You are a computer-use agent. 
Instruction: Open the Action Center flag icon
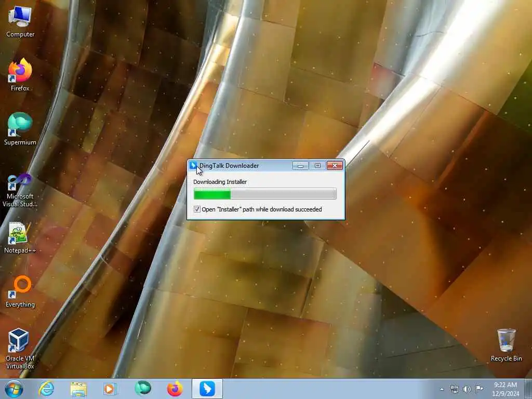click(x=479, y=389)
